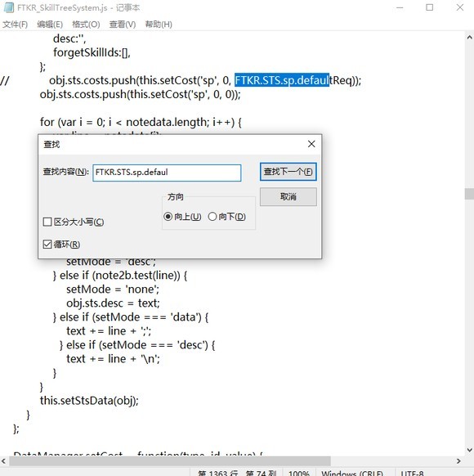Viewport: 474px width, 476px height.
Task: Select the 向下 search direction radio
Action: pyautogui.click(x=212, y=217)
